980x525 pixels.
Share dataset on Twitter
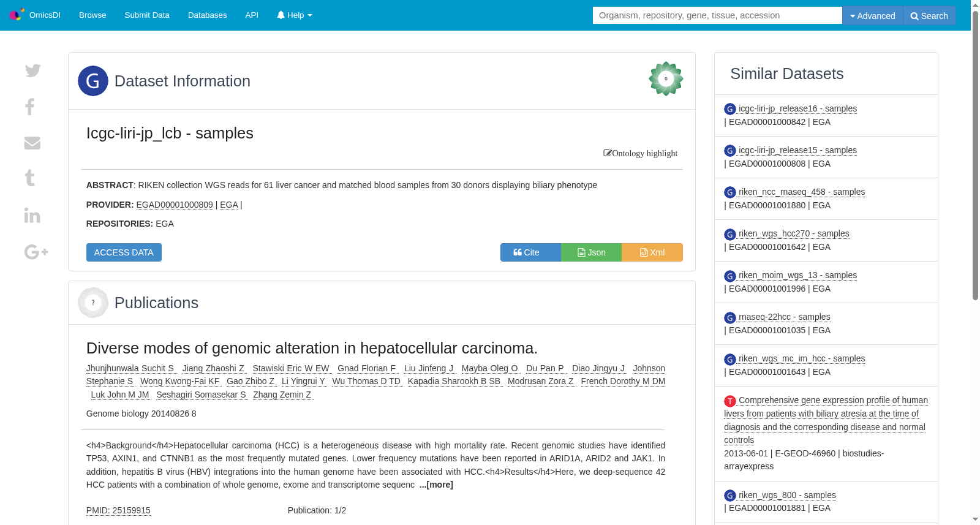coord(33,70)
